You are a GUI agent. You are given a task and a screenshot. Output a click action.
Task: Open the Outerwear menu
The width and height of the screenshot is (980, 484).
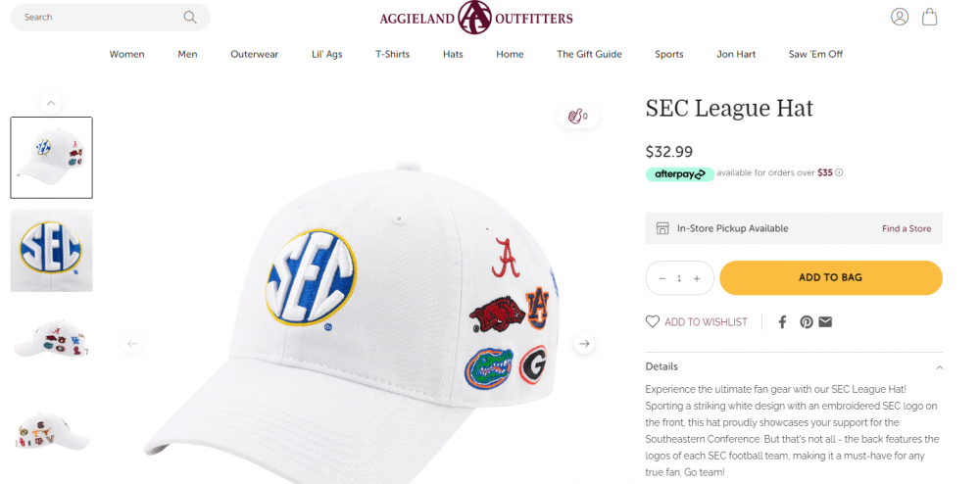255,54
